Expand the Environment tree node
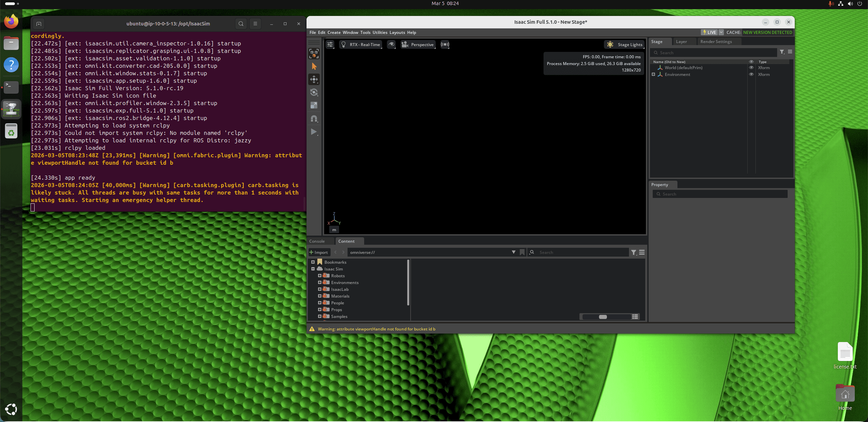The image size is (868, 422). click(653, 74)
